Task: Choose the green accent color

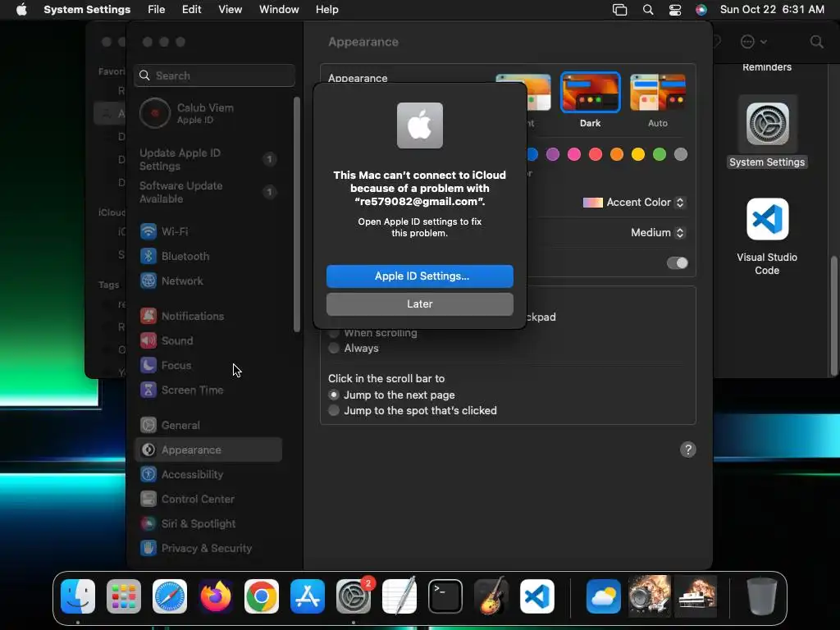Action: coord(660,154)
